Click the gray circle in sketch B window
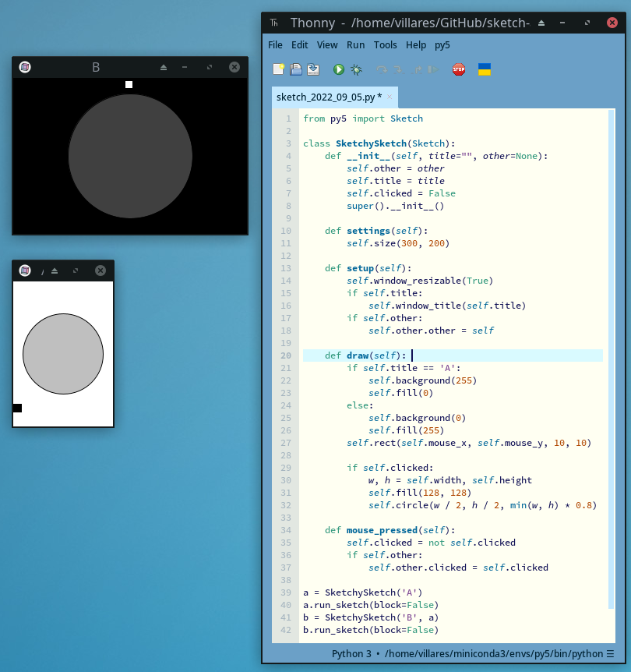 click(x=130, y=156)
